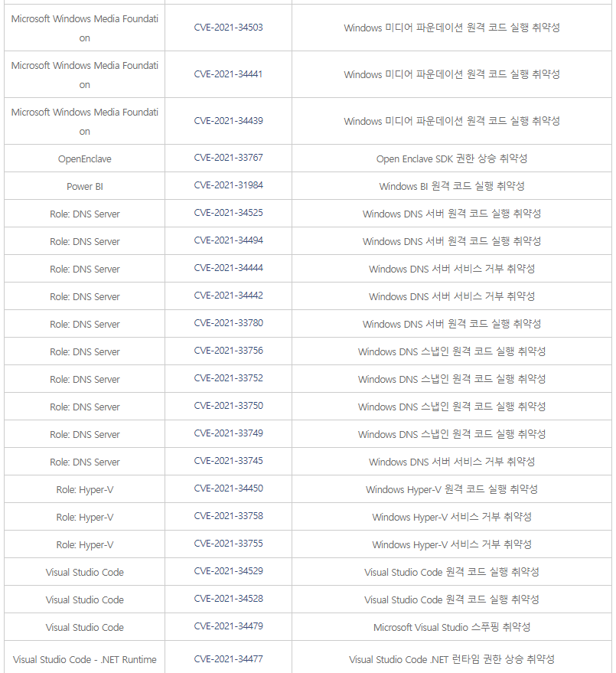
Task: Select the OpenEnclave product cell
Action: pos(85,159)
